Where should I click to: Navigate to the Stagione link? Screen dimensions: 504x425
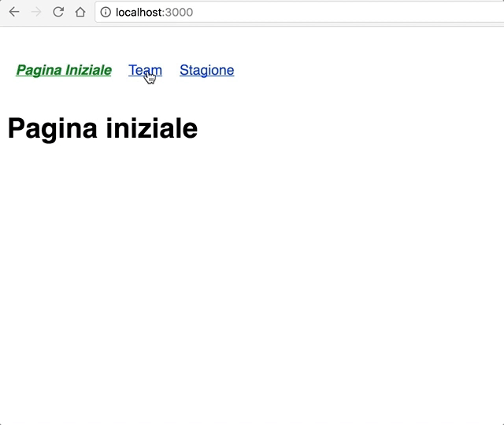(x=206, y=70)
